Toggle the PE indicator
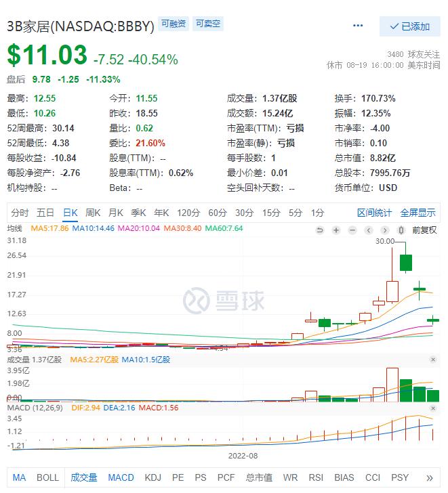The width and height of the screenshot is (448, 493). pyautogui.click(x=178, y=477)
